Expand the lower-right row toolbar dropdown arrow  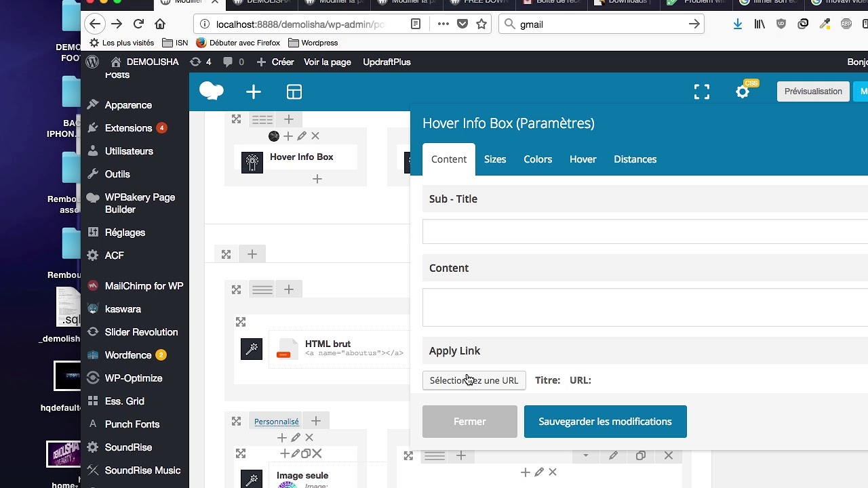click(585, 455)
